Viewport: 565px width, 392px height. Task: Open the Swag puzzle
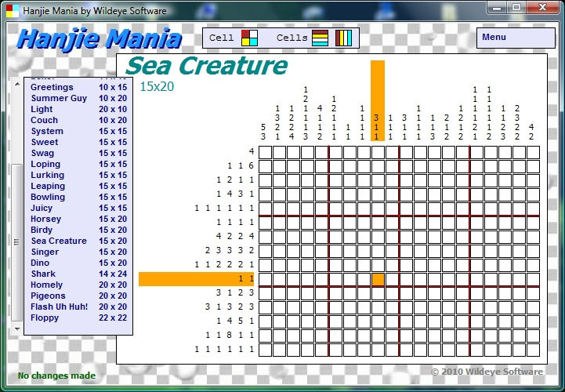(78, 153)
